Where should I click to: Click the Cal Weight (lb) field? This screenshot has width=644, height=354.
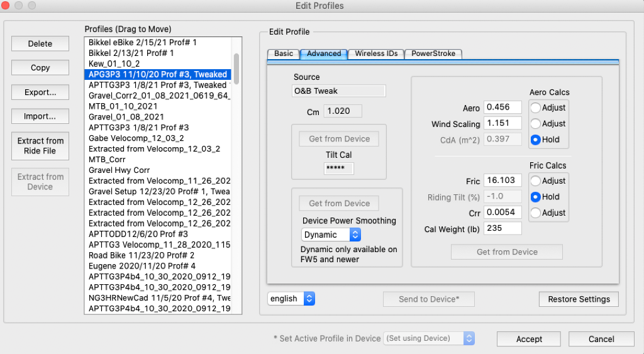coord(502,228)
